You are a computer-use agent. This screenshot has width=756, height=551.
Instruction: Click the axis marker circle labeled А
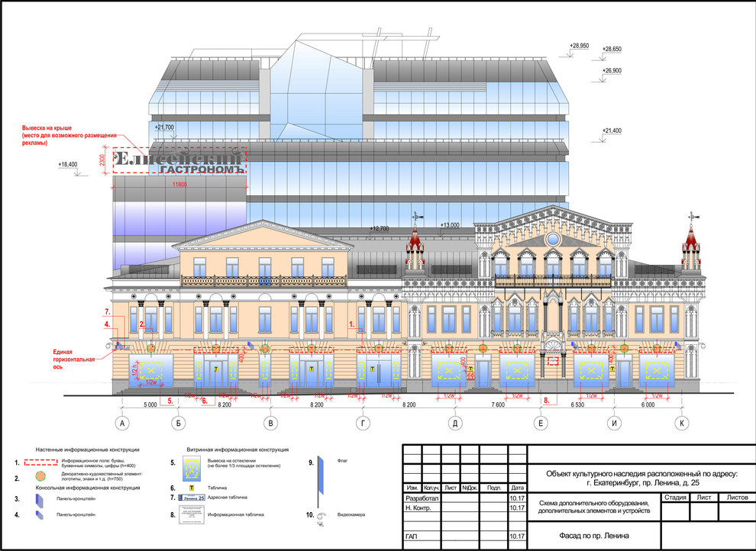pyautogui.click(x=121, y=423)
